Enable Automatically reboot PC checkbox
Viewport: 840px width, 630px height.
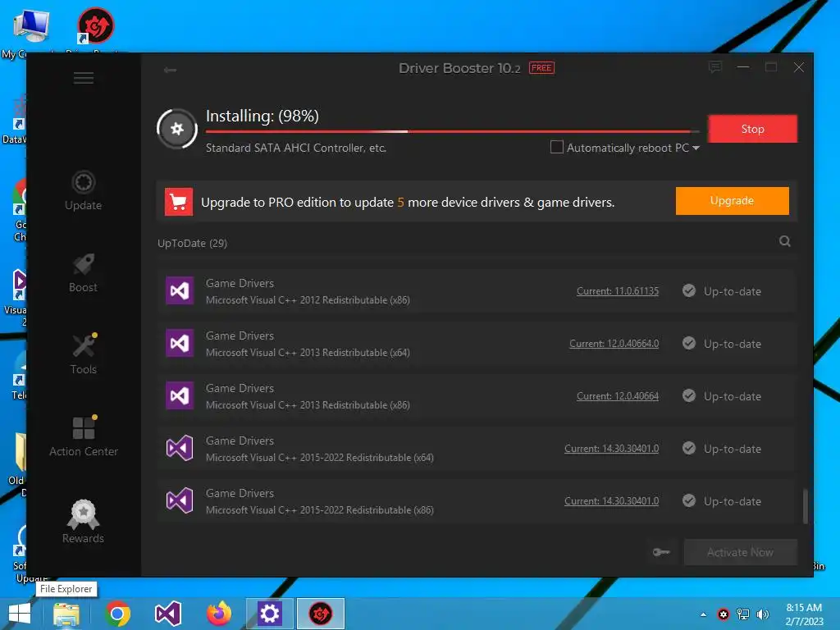pos(557,147)
